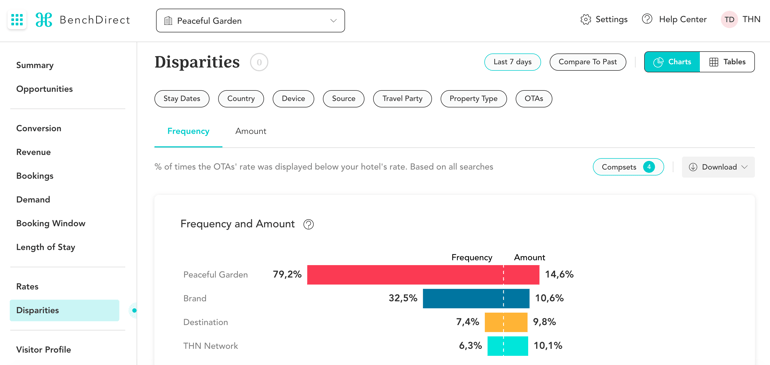Viewport: 770px width, 365px height.
Task: Open Conversion in the sidebar
Action: tap(39, 128)
